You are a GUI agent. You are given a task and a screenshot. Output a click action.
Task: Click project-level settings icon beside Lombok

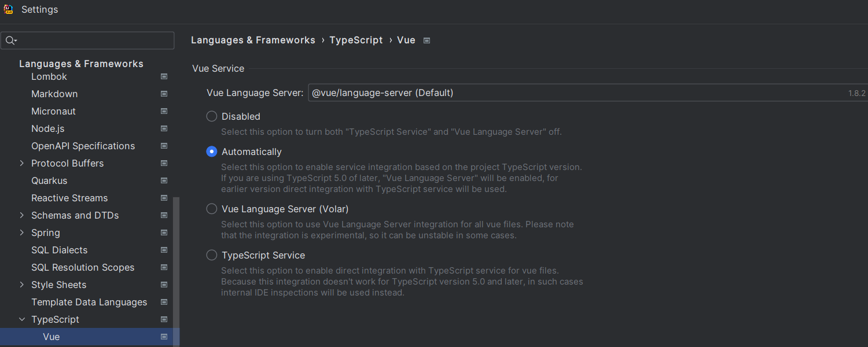click(x=164, y=76)
